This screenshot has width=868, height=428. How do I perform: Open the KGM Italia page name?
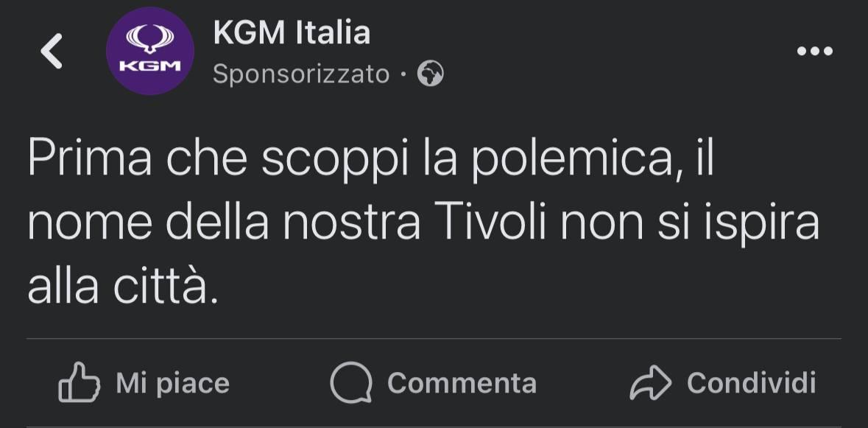[x=292, y=32]
